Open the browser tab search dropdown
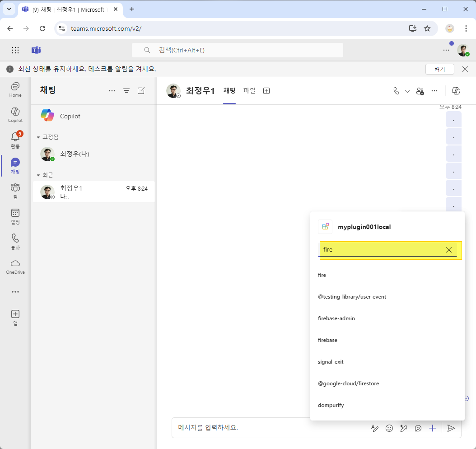This screenshot has width=476, height=449. point(9,9)
